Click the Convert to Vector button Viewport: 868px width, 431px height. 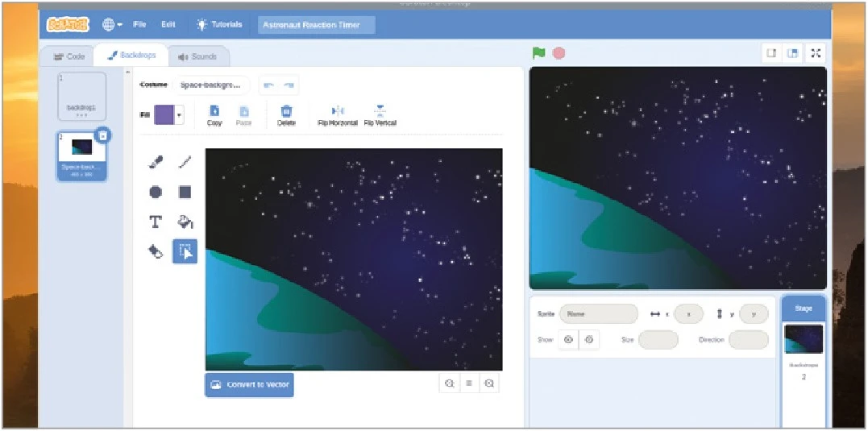click(249, 385)
